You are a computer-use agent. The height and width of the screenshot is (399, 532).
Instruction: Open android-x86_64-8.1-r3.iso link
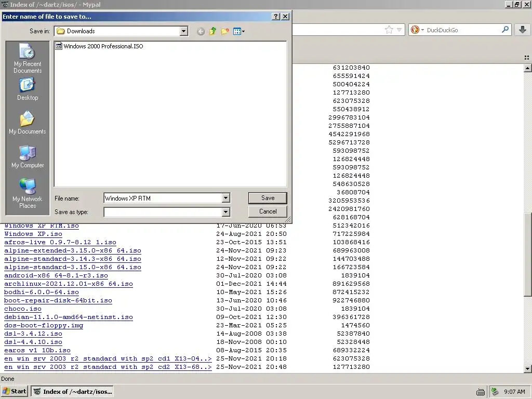pos(56,275)
